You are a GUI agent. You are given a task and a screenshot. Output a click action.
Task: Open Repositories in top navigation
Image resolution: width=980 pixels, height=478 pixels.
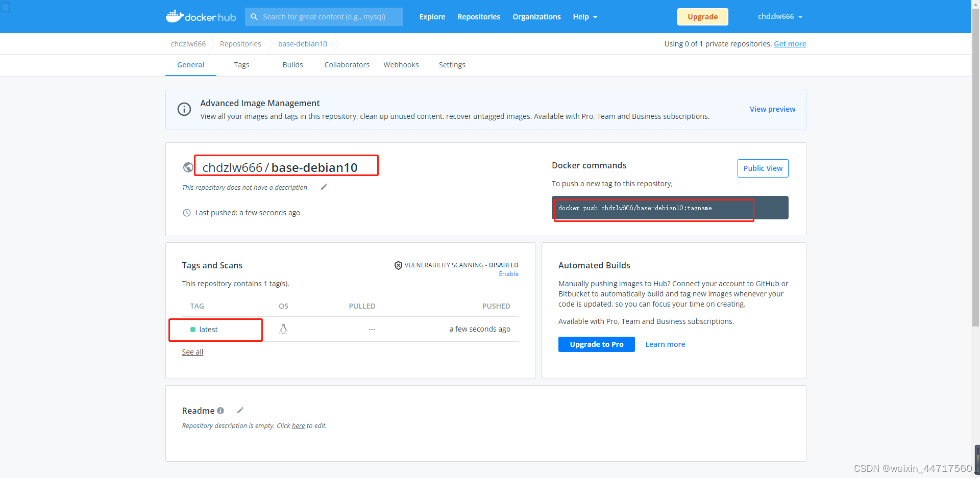pos(479,17)
